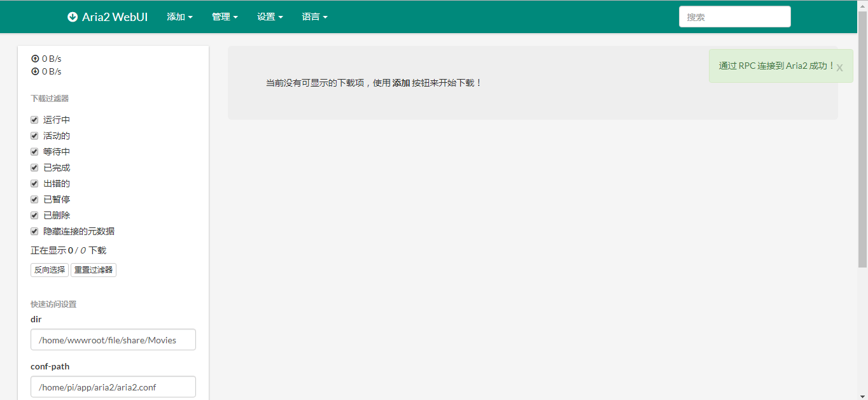Toggle the 已删除 filter checkbox

coord(34,215)
